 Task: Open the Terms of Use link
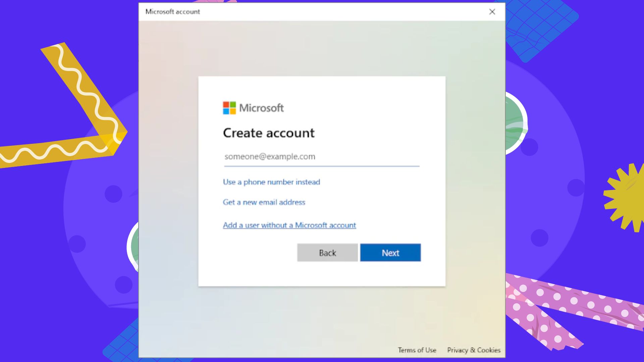click(417, 350)
